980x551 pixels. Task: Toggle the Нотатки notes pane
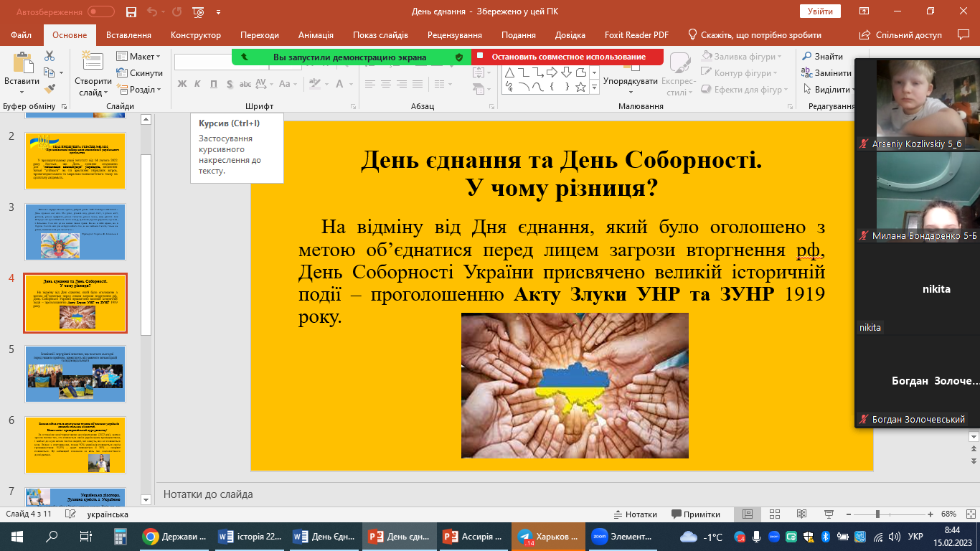[x=635, y=514]
